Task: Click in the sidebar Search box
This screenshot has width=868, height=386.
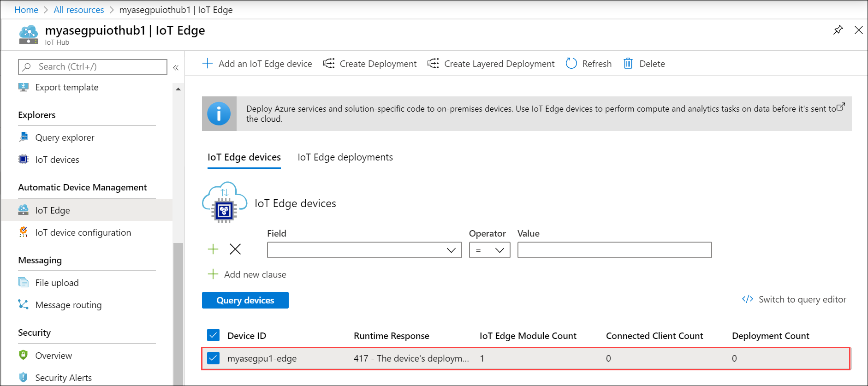Action: 93,67
